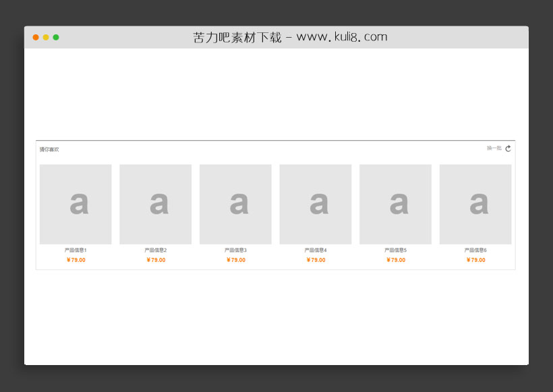Click the ¥79.00 price under 产品信息5
553x392 pixels.
coord(395,260)
